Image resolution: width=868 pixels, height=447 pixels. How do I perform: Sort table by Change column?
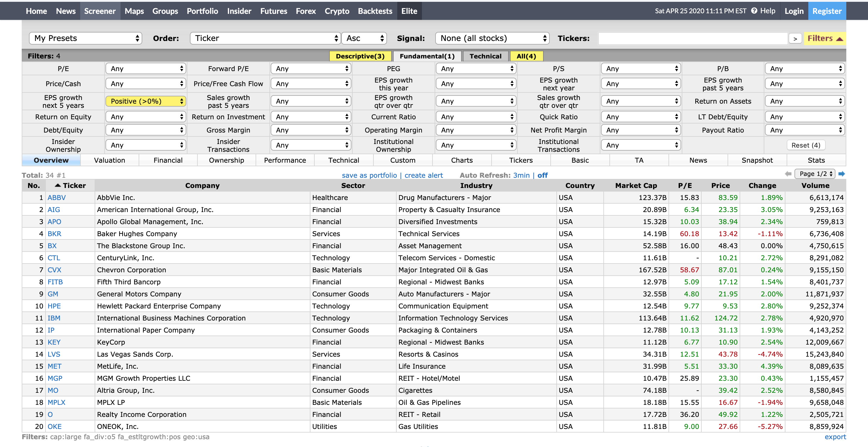[x=762, y=186]
